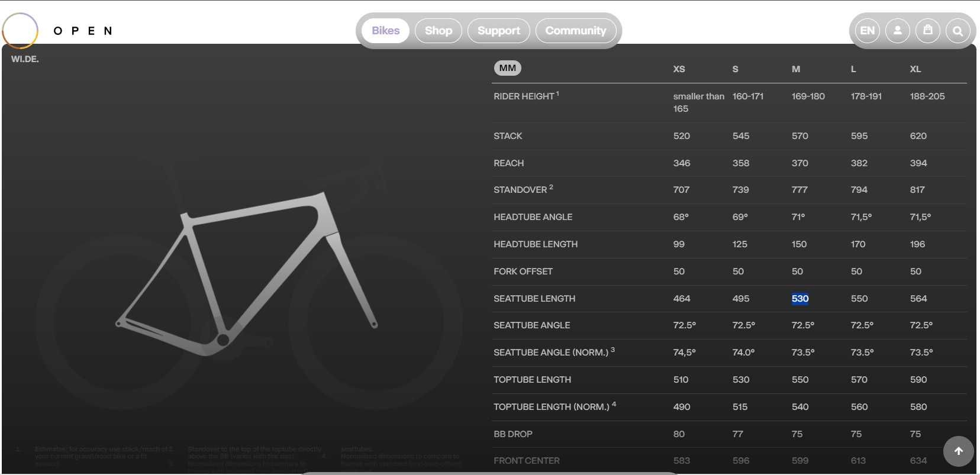Click the TOPTUBE LENGTH row label
Screen dimensions: 980x475
coord(533,380)
